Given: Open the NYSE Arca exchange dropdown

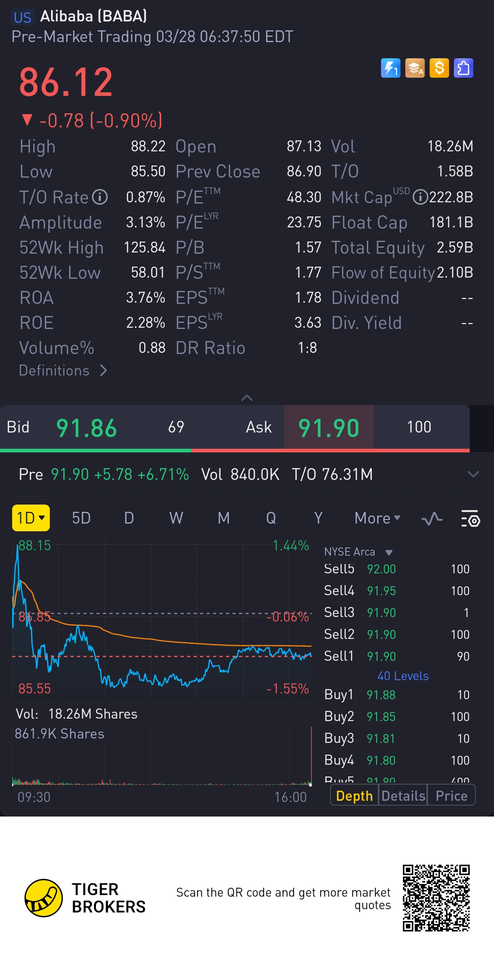Looking at the screenshot, I should (x=358, y=552).
